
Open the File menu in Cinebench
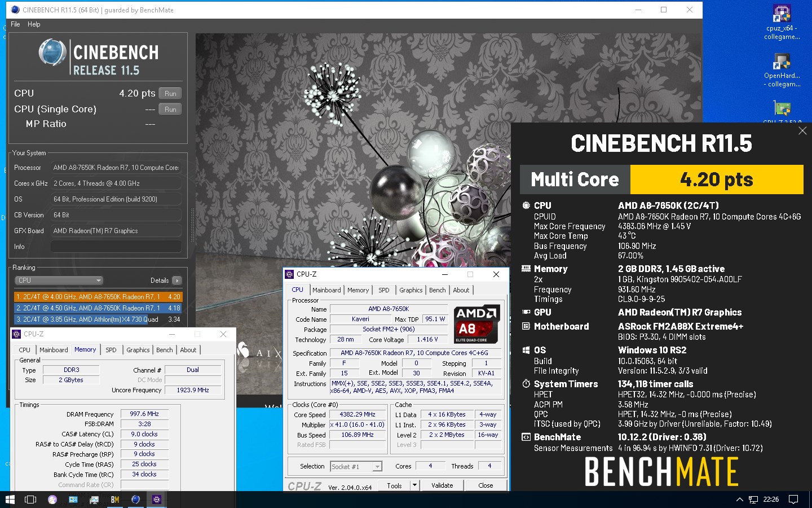click(x=15, y=24)
